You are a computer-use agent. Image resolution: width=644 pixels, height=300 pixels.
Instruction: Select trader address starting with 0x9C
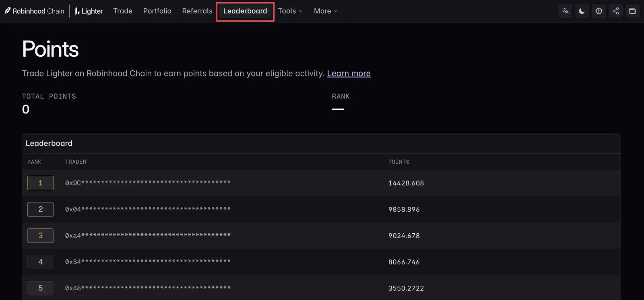[x=148, y=183]
